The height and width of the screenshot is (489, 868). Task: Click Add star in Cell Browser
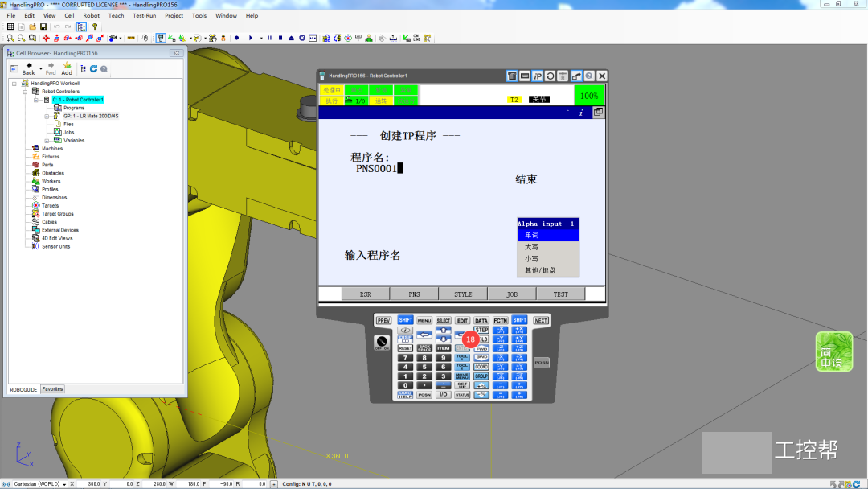[x=67, y=68]
